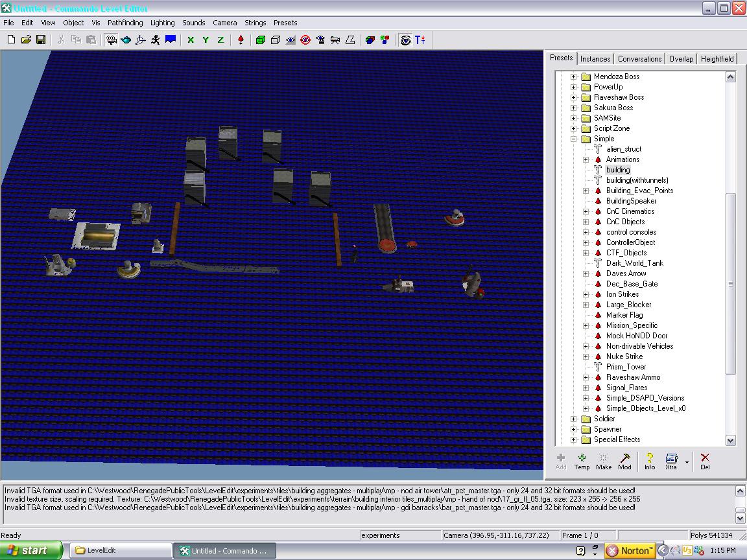Open the Pathfinding menu

(x=125, y=23)
